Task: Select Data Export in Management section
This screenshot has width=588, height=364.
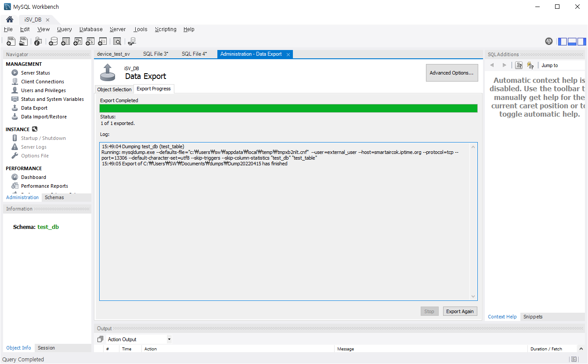Action: pos(34,108)
